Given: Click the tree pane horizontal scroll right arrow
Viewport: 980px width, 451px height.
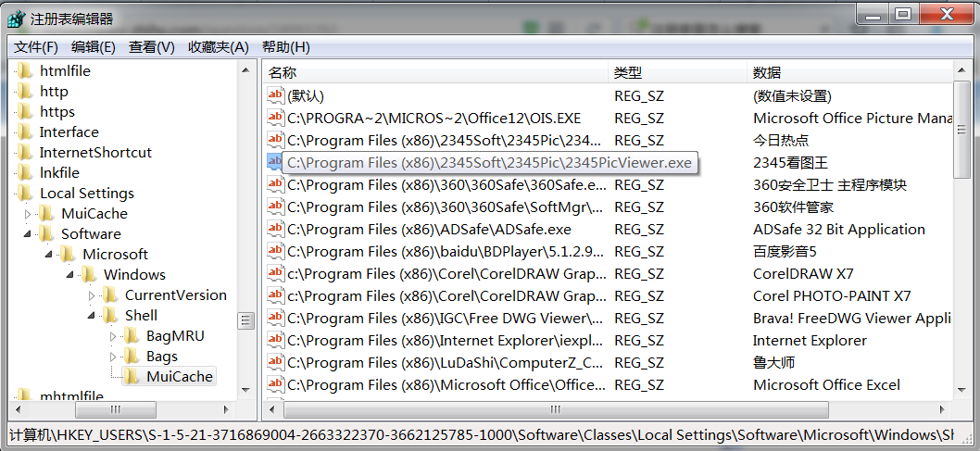Looking at the screenshot, I should 226,409.
